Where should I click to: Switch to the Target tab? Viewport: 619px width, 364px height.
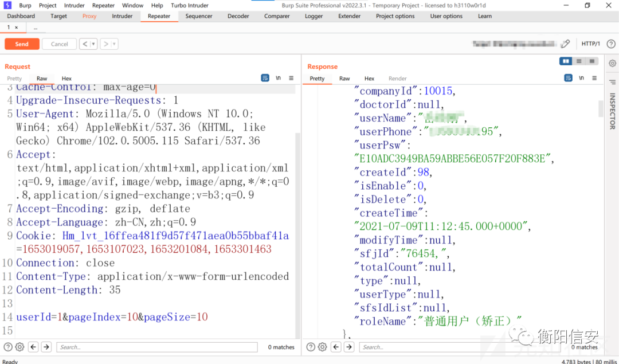58,16
